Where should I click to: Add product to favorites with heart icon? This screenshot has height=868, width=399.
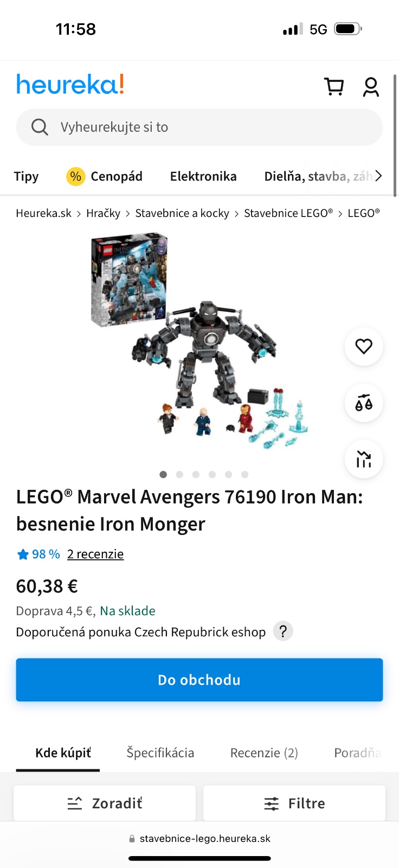(364, 346)
